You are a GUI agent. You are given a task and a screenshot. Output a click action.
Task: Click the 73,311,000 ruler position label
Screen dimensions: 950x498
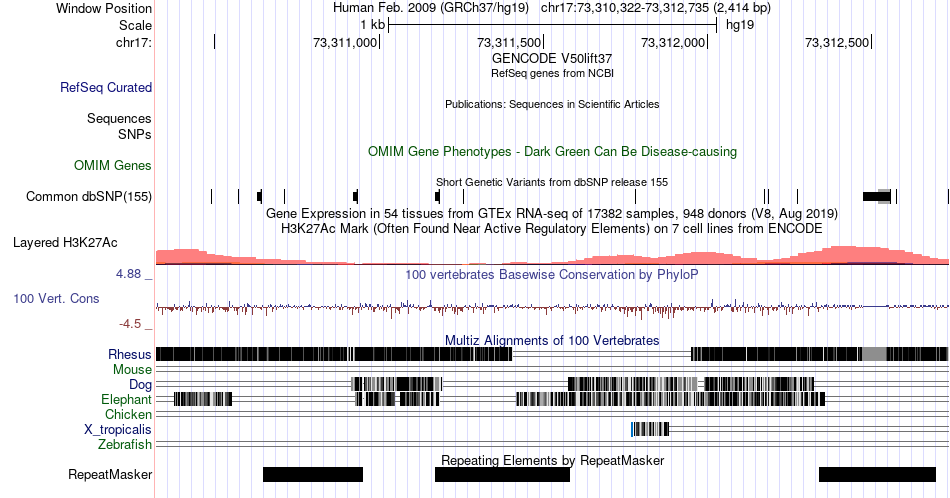pos(345,42)
